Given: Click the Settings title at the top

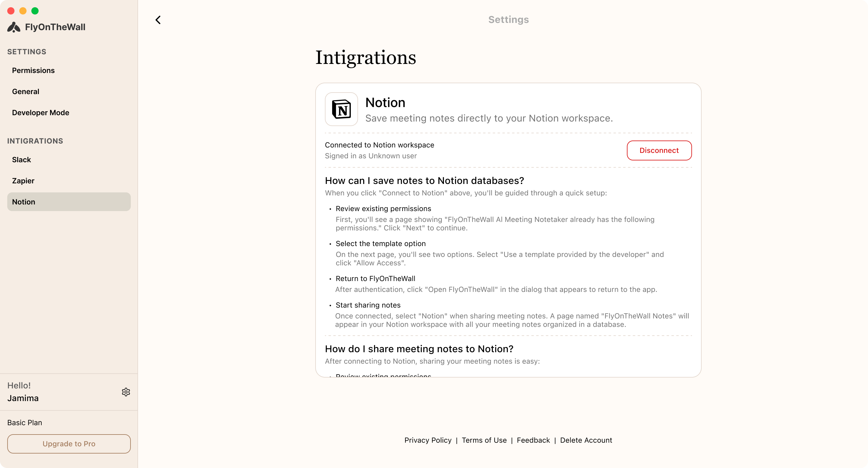Looking at the screenshot, I should 508,20.
